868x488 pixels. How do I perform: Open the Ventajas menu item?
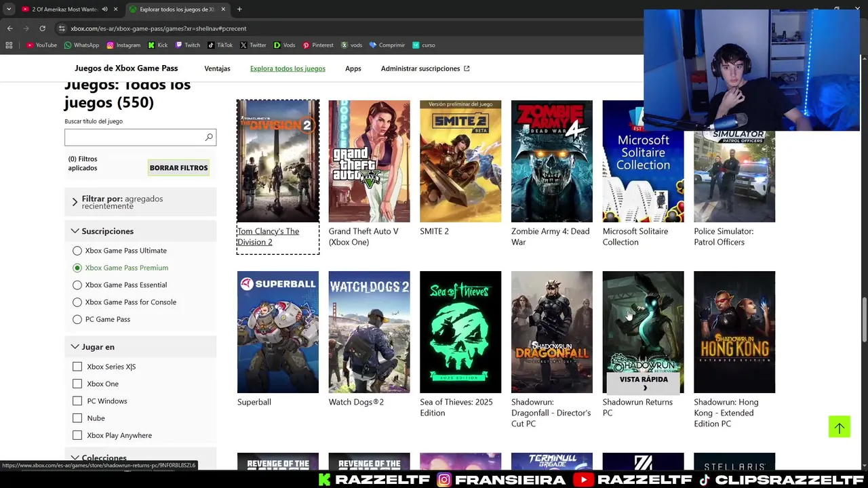click(217, 68)
